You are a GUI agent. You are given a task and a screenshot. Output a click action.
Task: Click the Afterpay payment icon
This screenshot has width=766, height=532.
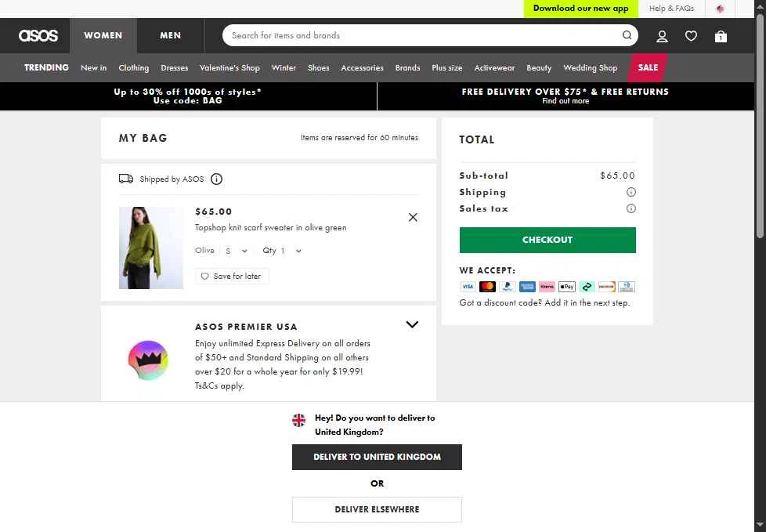point(587,287)
